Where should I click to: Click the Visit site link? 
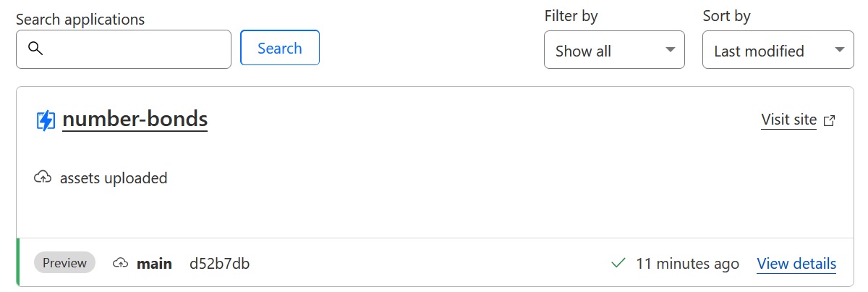pos(789,120)
